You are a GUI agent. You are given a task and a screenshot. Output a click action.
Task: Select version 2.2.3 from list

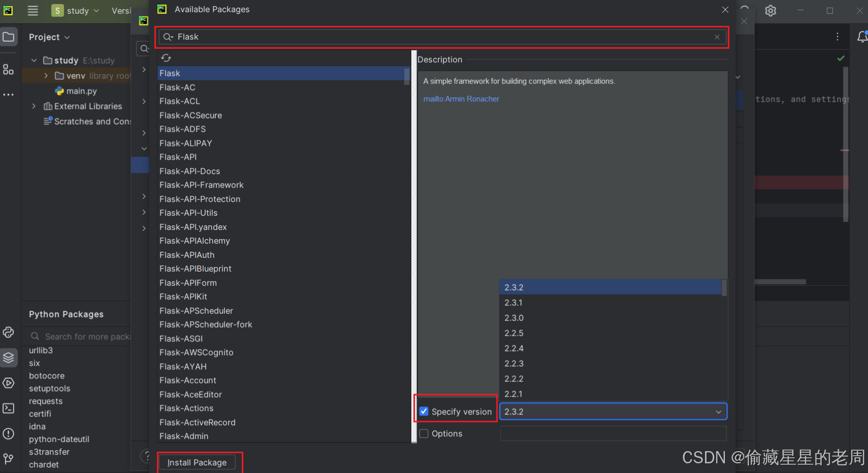coord(610,364)
